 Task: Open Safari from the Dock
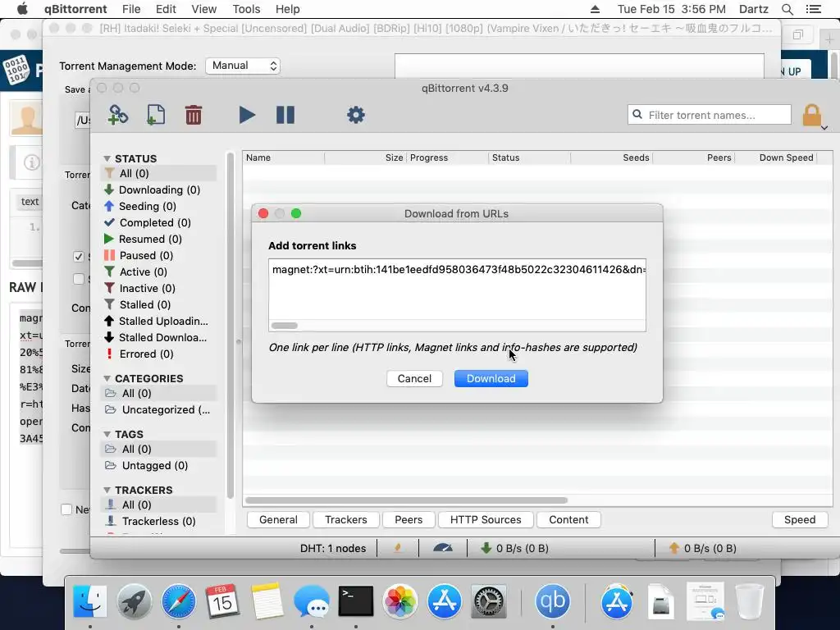click(178, 601)
